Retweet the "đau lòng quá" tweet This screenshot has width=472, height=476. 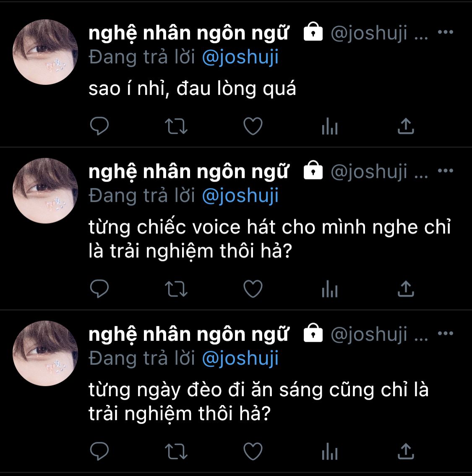click(176, 126)
